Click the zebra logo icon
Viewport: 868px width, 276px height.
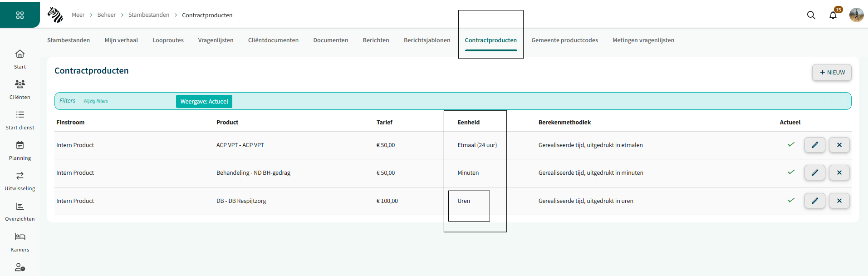pyautogui.click(x=55, y=15)
